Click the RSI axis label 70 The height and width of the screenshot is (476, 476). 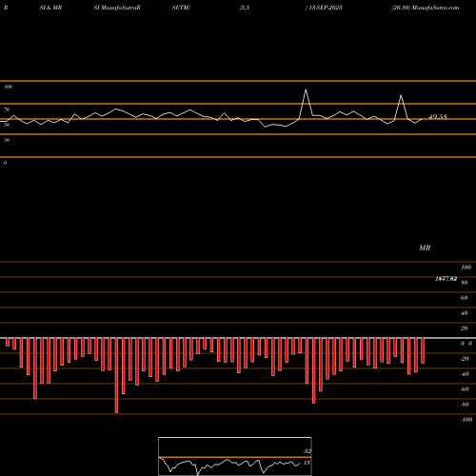[x=7, y=109]
